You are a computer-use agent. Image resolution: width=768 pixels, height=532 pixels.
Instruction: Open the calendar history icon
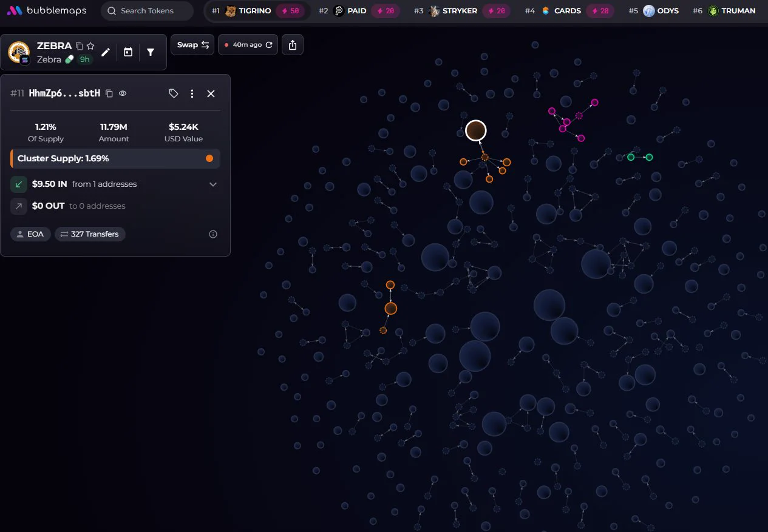point(128,53)
